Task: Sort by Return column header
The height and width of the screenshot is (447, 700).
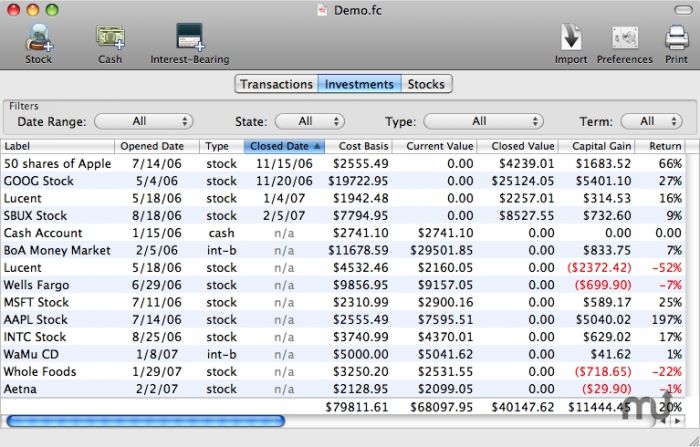Action: point(660,146)
